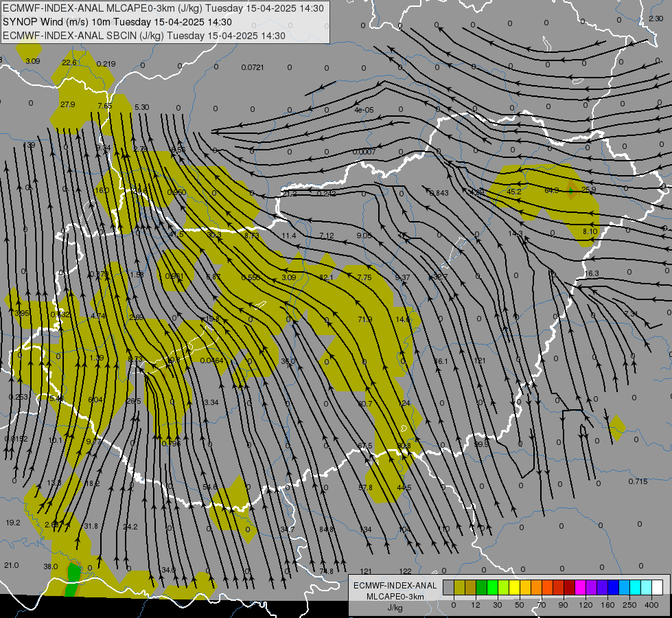This screenshot has height=618, width=672.
Task: Click the map value 99.9
Action: [x=482, y=444]
